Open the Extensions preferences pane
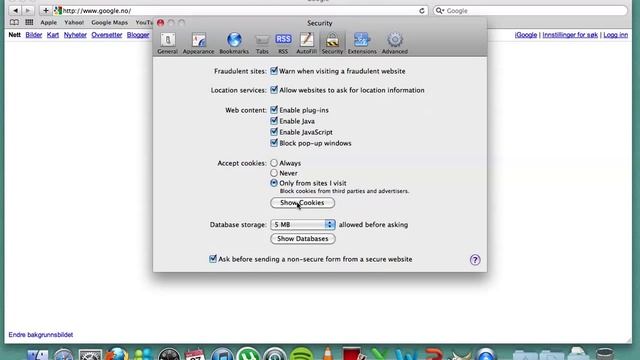The image size is (640, 360). coord(362,43)
